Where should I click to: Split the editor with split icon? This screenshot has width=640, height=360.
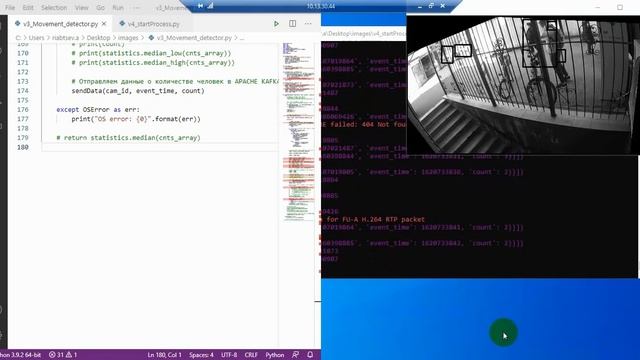(293, 24)
